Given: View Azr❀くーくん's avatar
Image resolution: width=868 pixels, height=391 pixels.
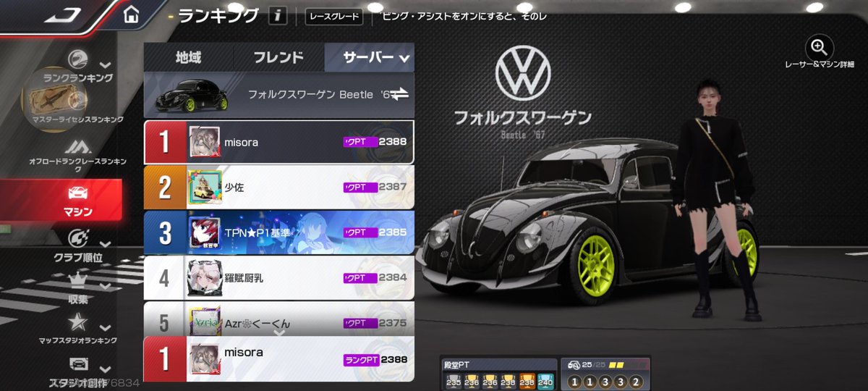Looking at the screenshot, I should click(x=205, y=320).
